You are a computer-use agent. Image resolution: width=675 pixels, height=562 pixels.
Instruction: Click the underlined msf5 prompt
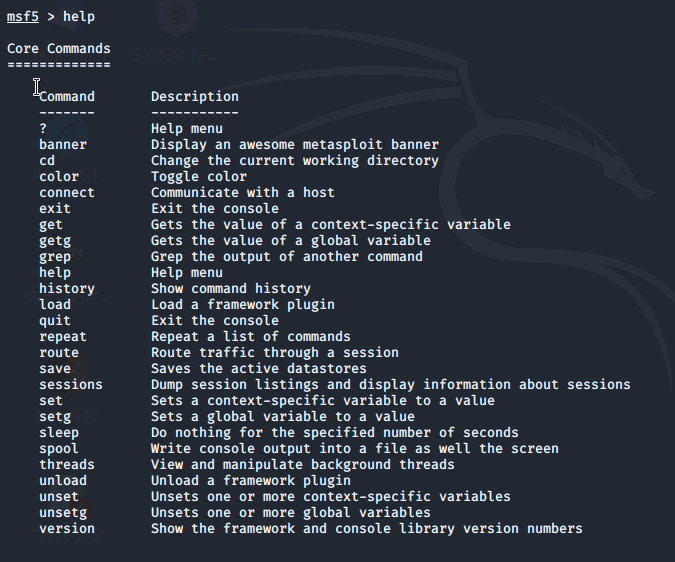[x=23, y=17]
